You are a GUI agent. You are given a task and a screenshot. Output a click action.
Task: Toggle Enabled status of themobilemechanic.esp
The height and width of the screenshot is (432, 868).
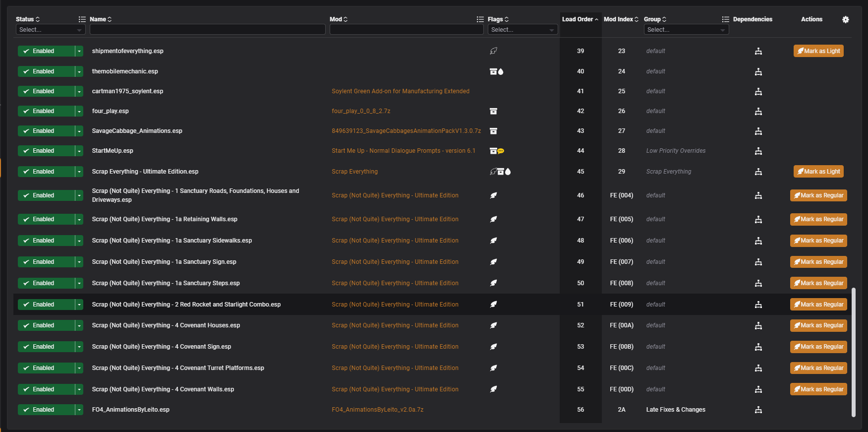[46, 71]
